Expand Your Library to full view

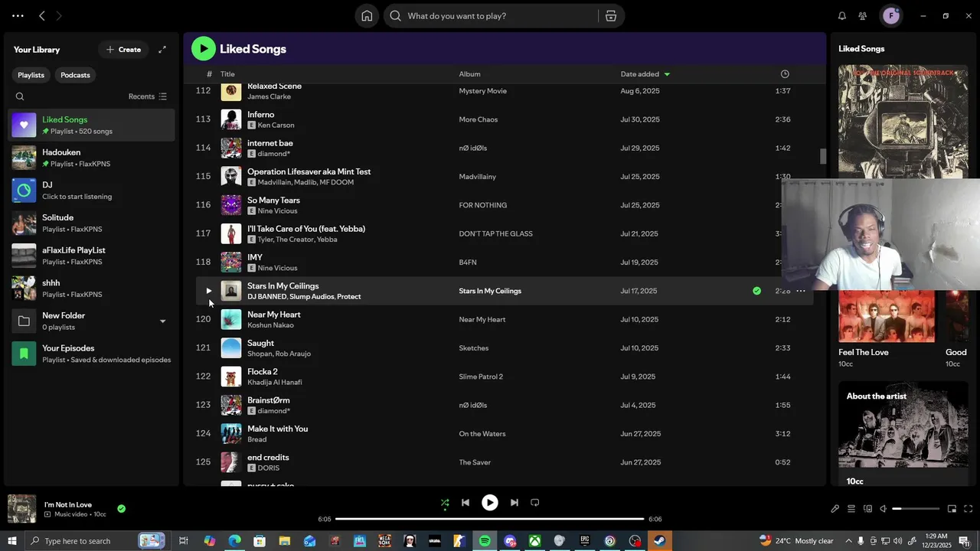pos(162,50)
